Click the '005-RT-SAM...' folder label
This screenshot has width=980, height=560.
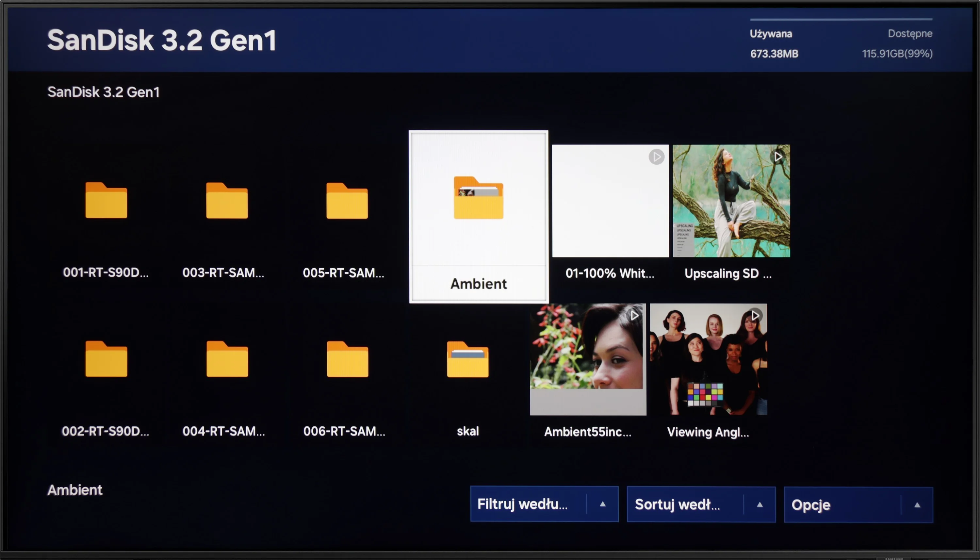point(344,273)
